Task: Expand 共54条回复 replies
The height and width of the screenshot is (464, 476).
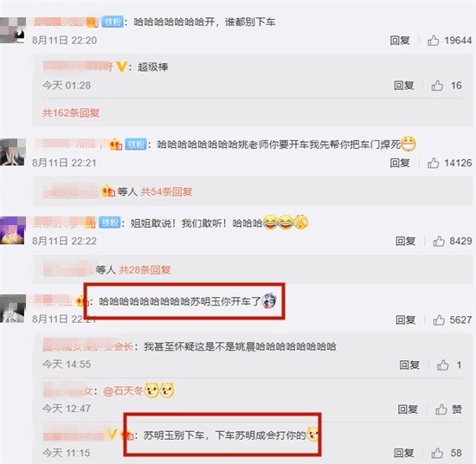Action: [166, 191]
